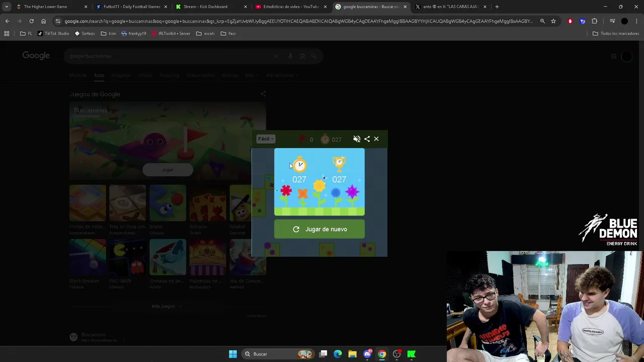This screenshot has width=644, height=362.
Task: Click the address bar URL
Action: (x=298, y=21)
